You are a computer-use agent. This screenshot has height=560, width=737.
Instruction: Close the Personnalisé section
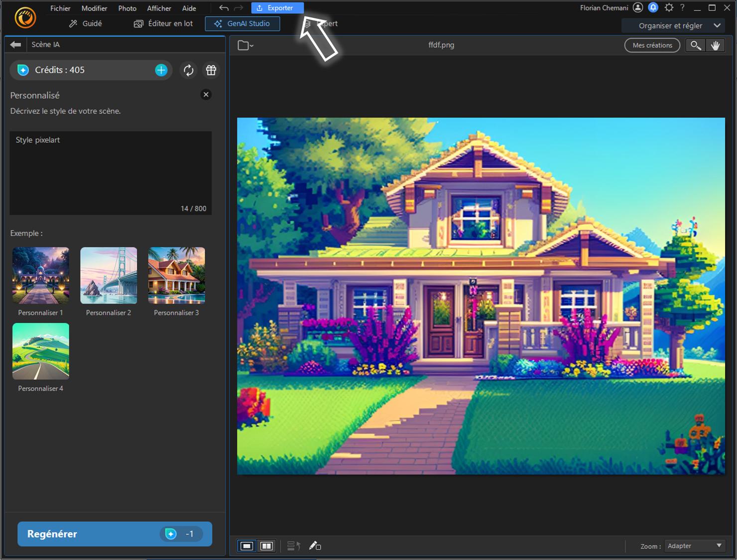point(206,95)
